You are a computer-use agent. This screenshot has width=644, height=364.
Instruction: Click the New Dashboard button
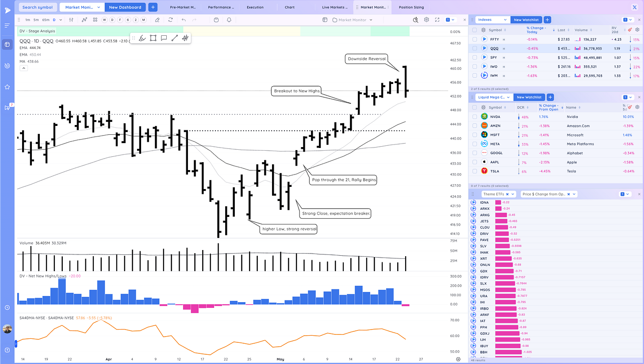[x=125, y=7]
